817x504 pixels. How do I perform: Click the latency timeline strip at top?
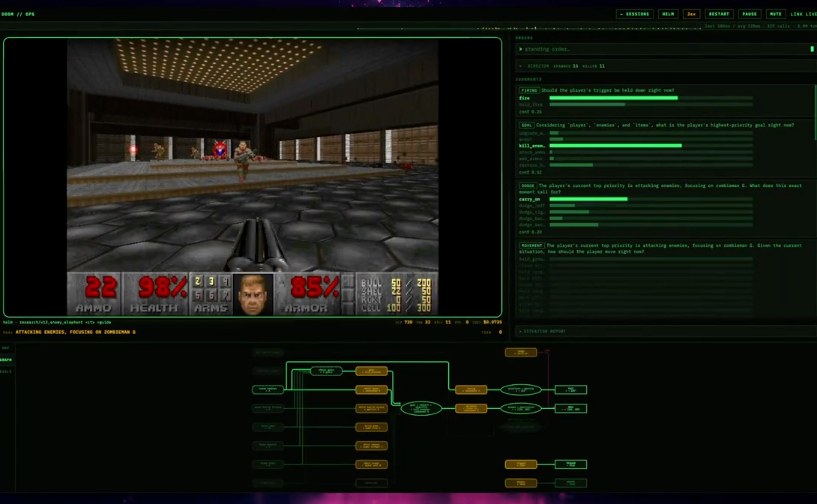pyautogui.click(x=529, y=28)
